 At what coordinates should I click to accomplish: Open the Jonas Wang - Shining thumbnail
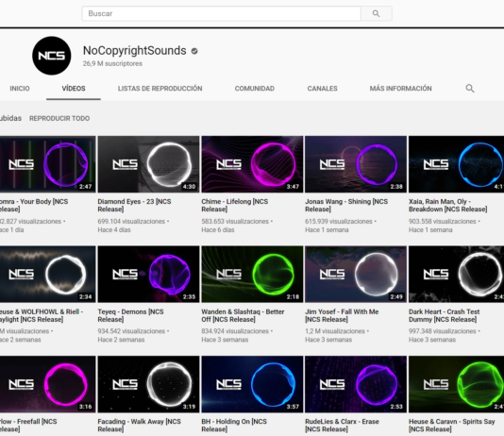click(x=356, y=164)
